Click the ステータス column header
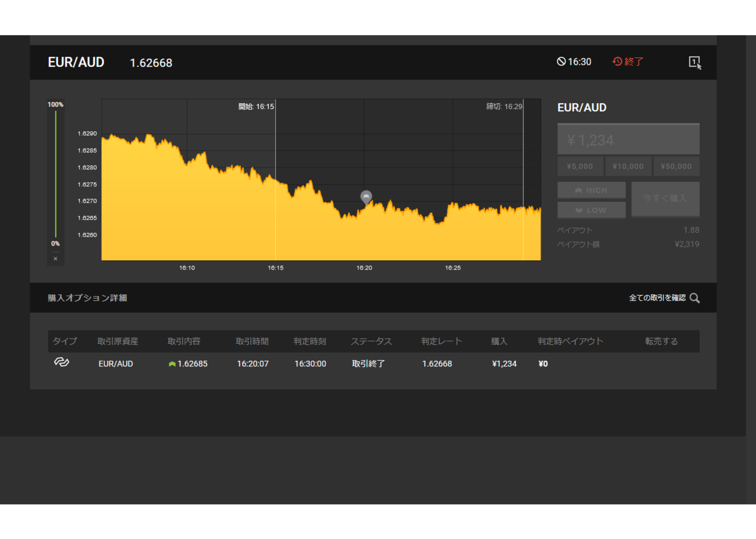 click(371, 341)
